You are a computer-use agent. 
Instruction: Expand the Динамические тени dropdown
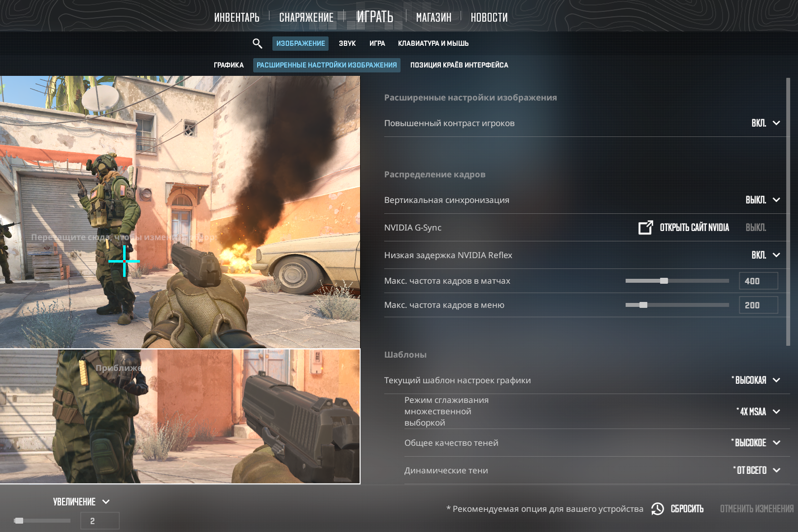pos(756,470)
